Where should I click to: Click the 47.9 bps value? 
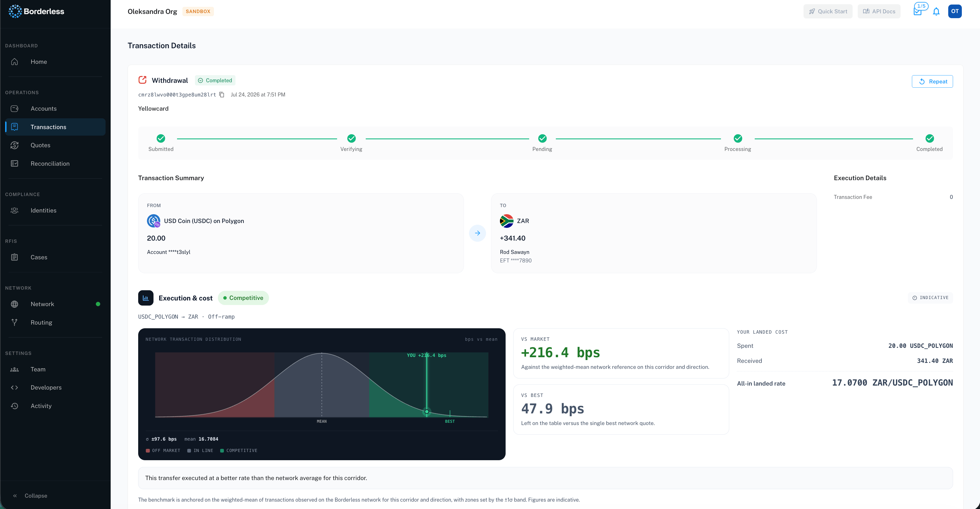(552, 409)
